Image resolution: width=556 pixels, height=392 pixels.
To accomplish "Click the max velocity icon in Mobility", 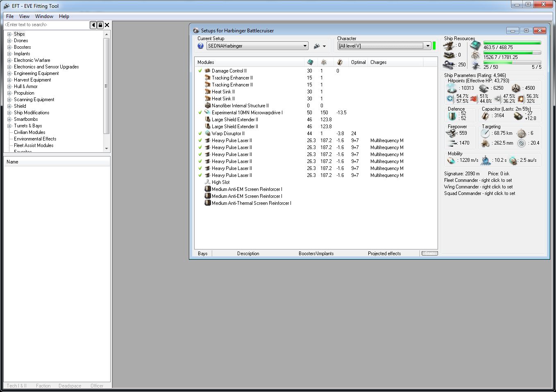I will tap(452, 160).
